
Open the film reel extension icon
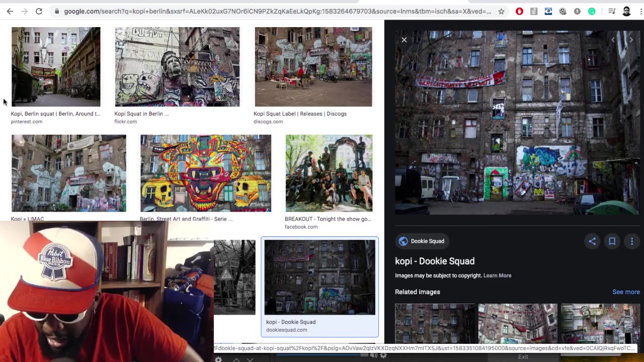562,11
